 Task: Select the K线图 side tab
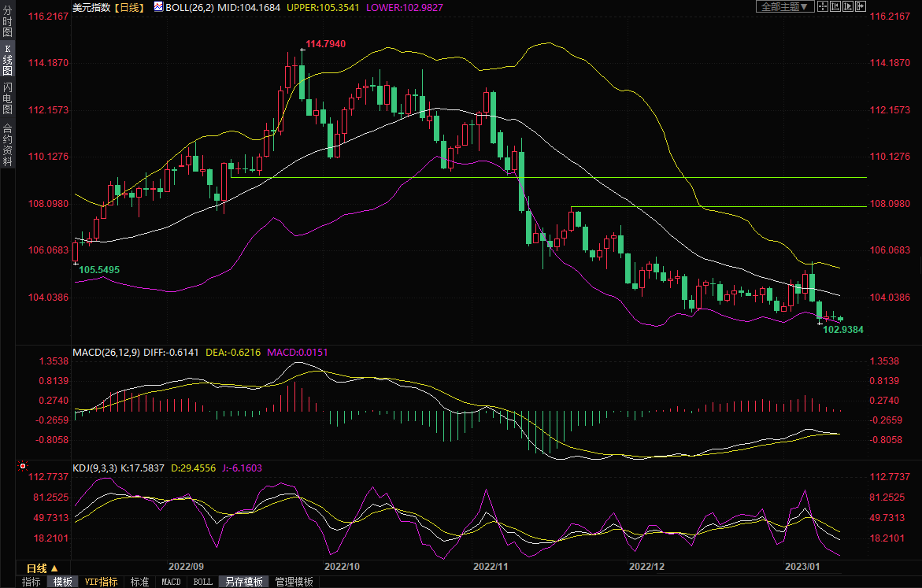(7, 59)
